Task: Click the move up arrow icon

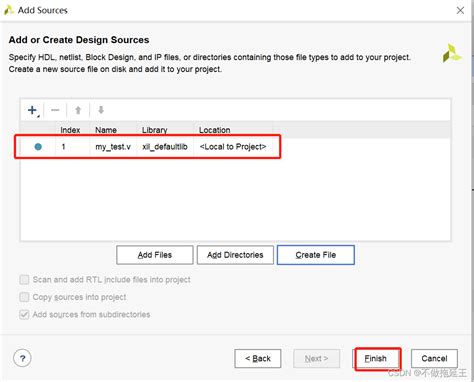Action: pos(78,110)
